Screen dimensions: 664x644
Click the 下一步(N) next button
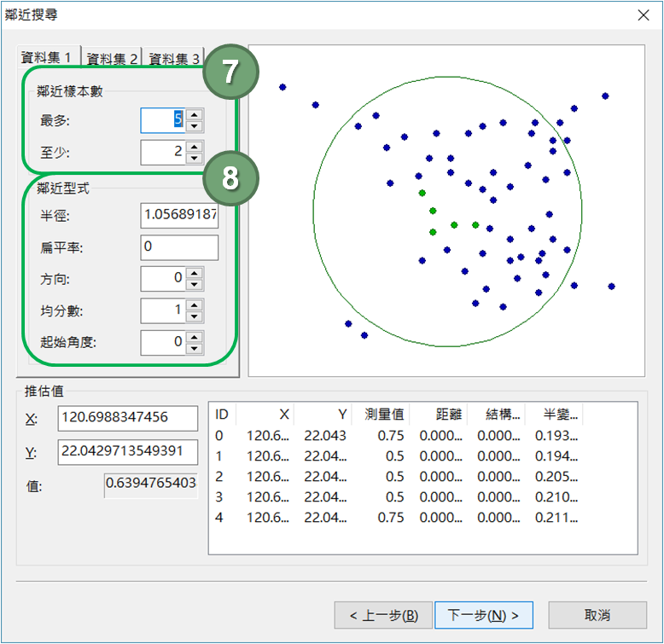click(x=484, y=615)
